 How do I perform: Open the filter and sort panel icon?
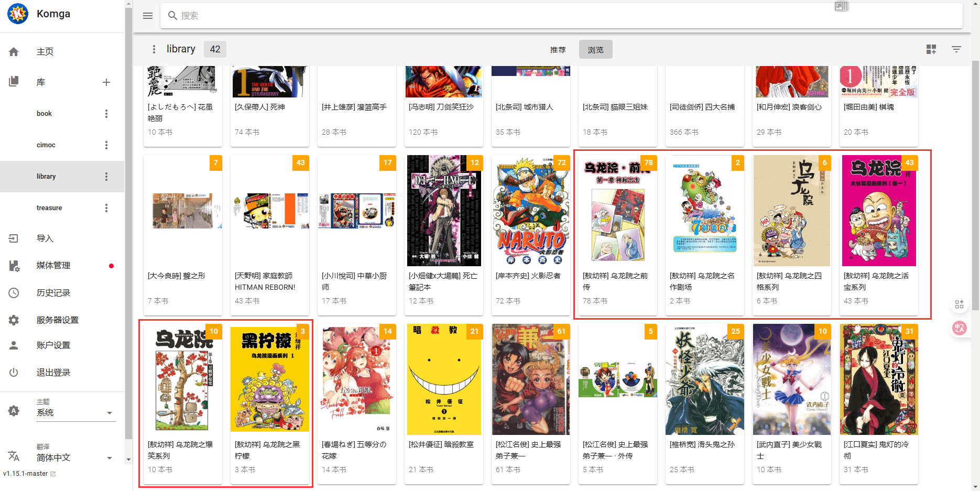point(956,49)
